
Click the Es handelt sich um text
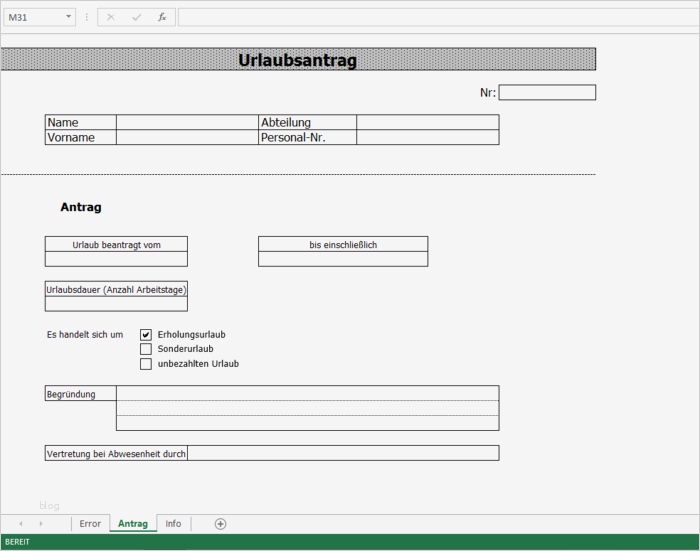coord(85,334)
